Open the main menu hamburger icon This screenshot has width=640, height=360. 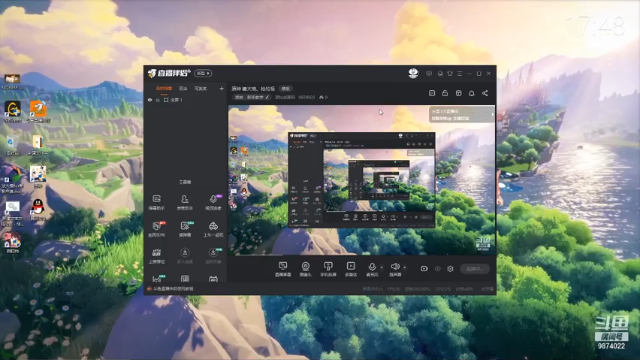coord(460,73)
